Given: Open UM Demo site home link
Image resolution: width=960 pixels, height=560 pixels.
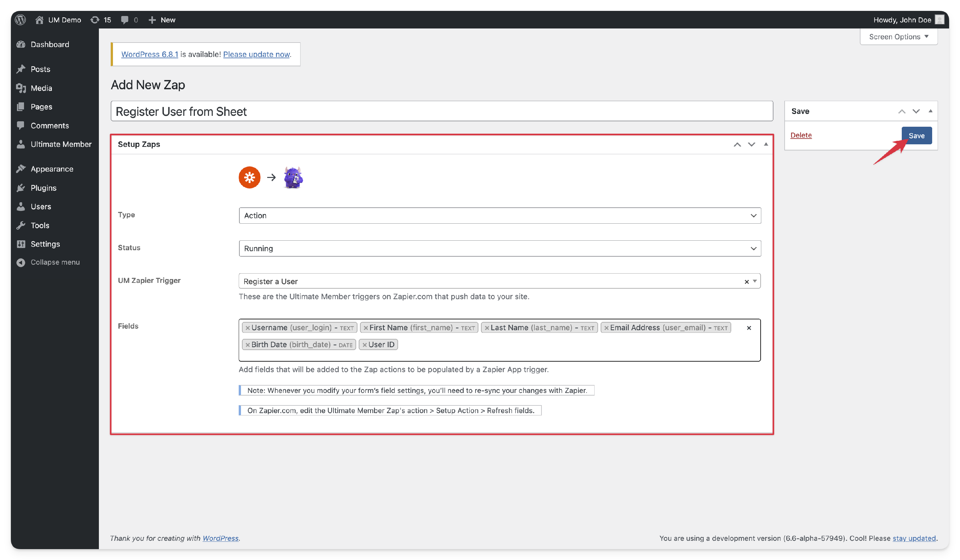Looking at the screenshot, I should [x=58, y=20].
